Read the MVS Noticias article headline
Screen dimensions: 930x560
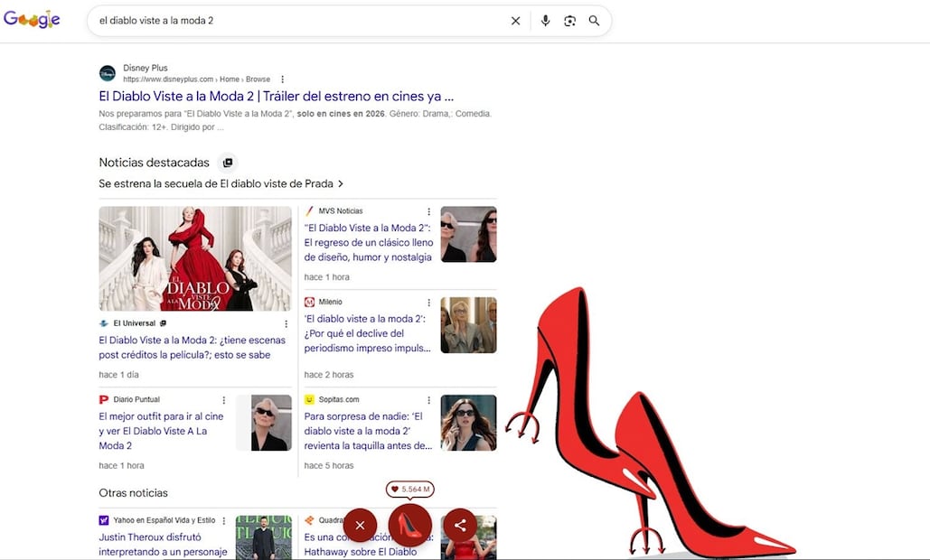click(x=369, y=242)
